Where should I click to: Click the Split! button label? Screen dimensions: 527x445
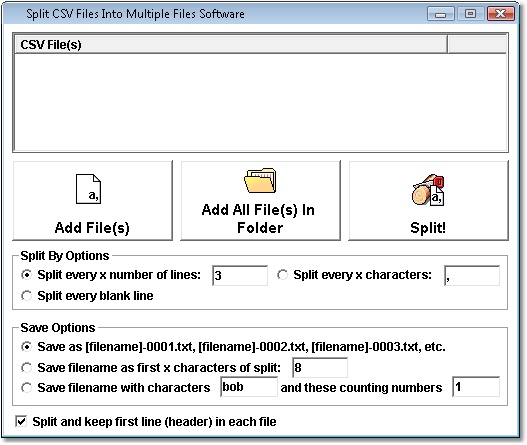click(428, 228)
